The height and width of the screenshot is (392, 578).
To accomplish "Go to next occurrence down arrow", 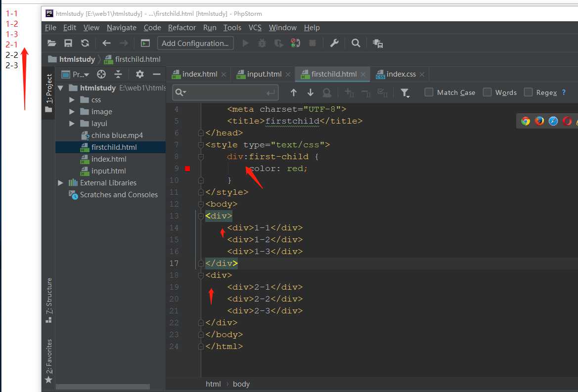I will (x=311, y=92).
